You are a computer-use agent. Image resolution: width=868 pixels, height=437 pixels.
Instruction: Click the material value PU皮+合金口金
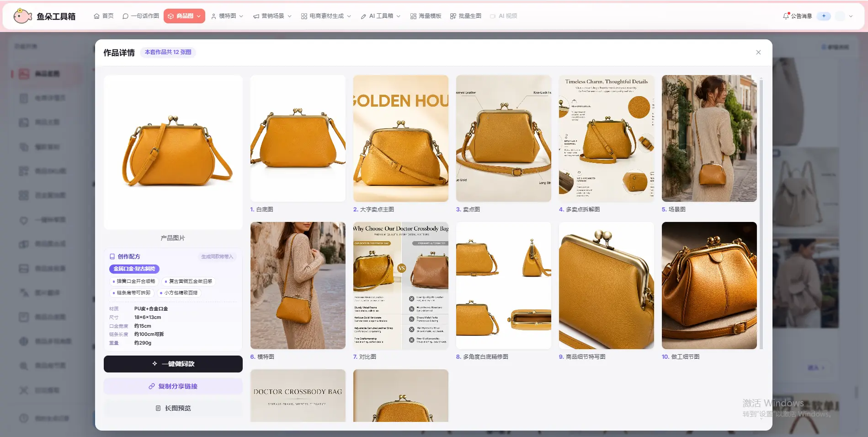click(x=151, y=309)
